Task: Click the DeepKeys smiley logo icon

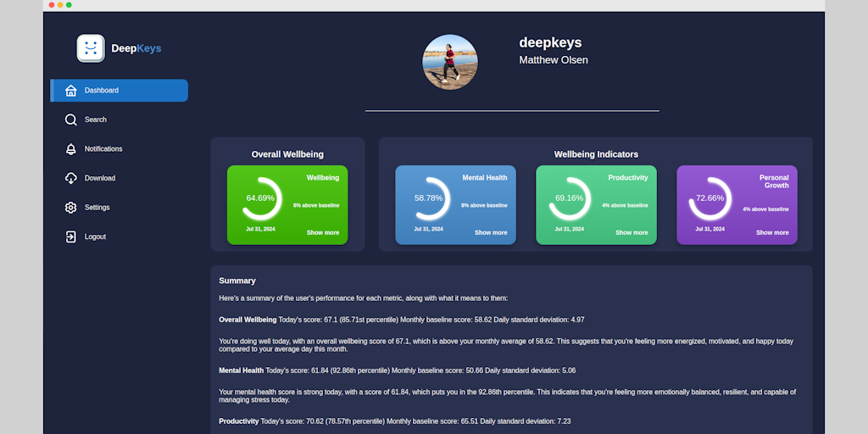Action: pyautogui.click(x=91, y=48)
